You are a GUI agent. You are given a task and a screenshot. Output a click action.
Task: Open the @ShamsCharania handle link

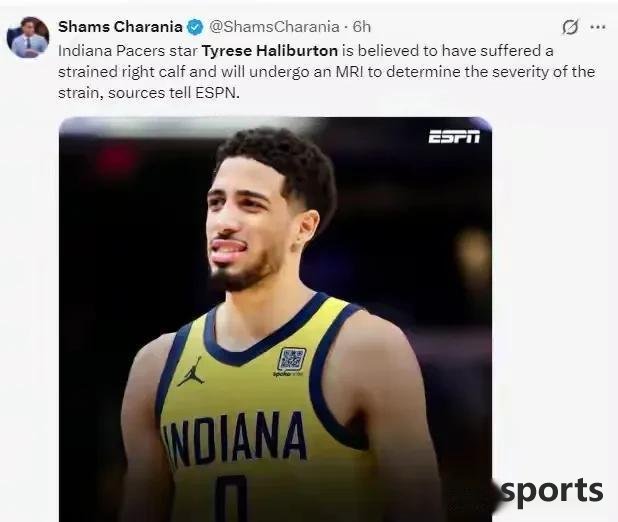[274, 27]
